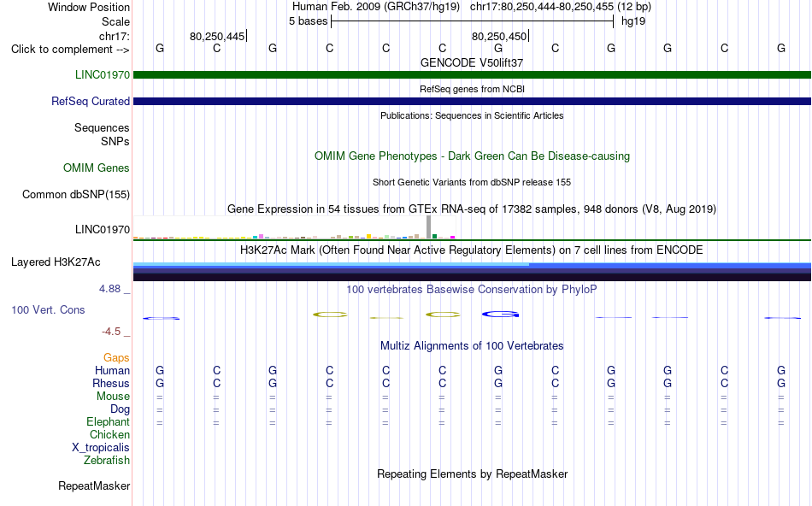Click the 'OMIM Gene Phenotypes' green title

coord(472,156)
